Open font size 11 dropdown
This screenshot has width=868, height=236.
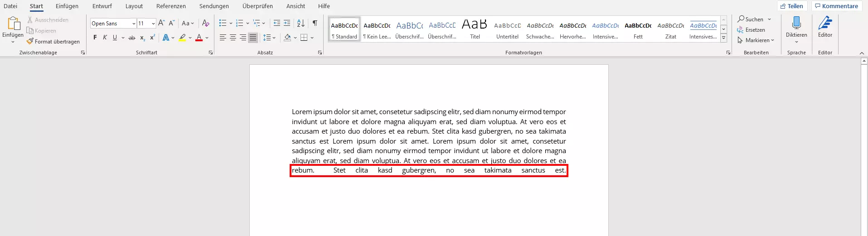point(153,24)
